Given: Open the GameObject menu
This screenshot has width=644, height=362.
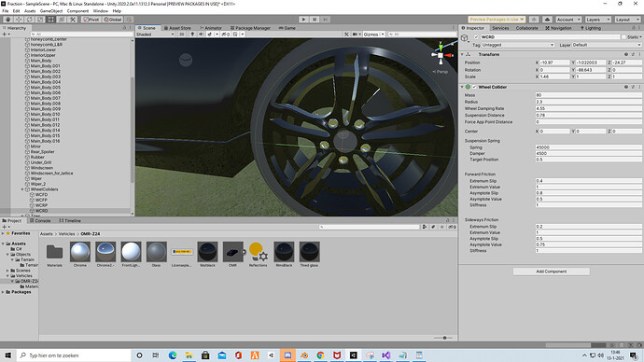Looking at the screenshot, I should click(x=51, y=11).
